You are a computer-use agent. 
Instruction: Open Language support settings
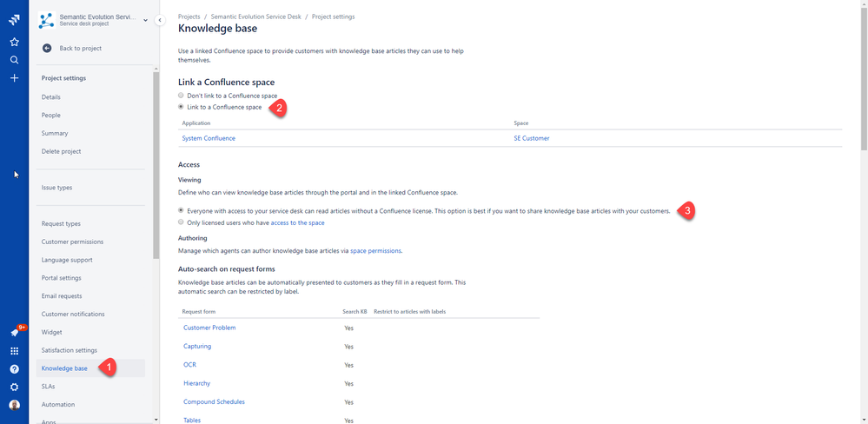pos(67,260)
